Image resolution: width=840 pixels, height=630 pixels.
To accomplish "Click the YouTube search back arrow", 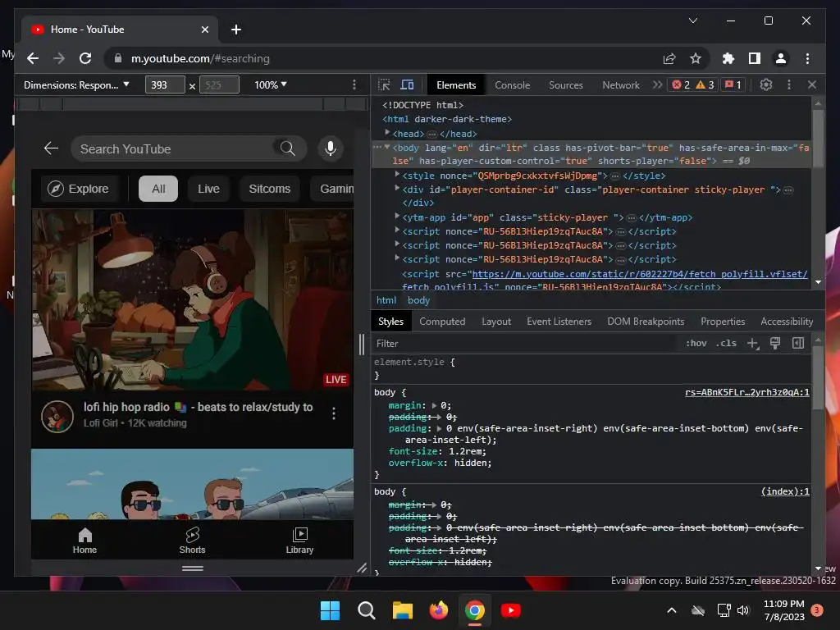I will coord(51,148).
